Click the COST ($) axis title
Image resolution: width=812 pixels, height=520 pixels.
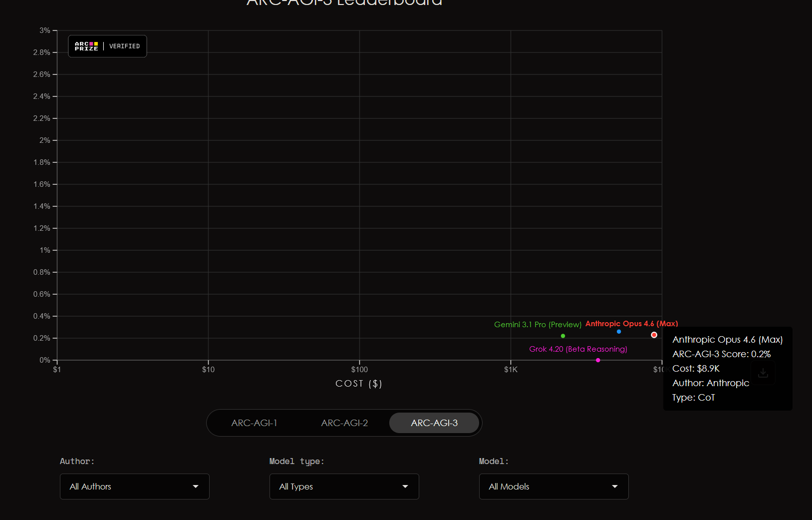[359, 384]
